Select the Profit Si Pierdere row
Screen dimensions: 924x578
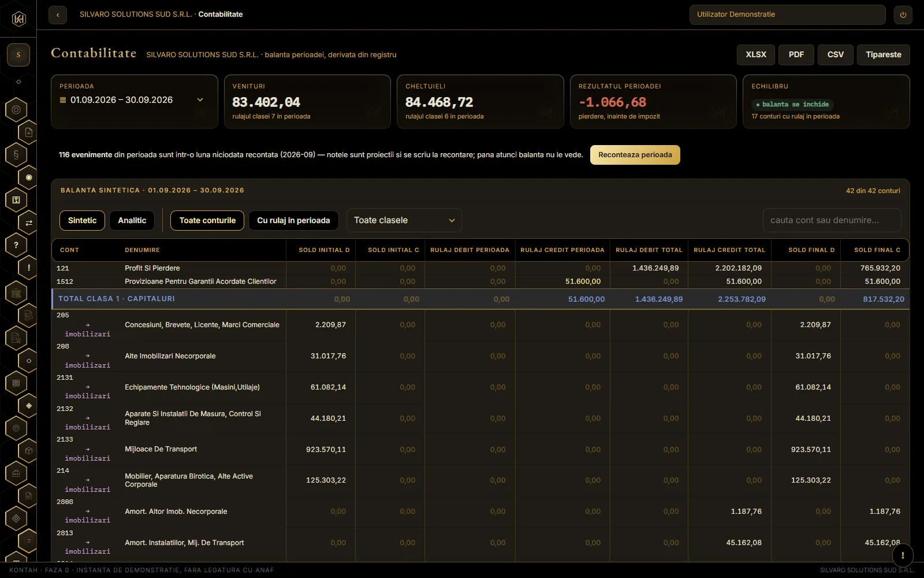pos(480,268)
